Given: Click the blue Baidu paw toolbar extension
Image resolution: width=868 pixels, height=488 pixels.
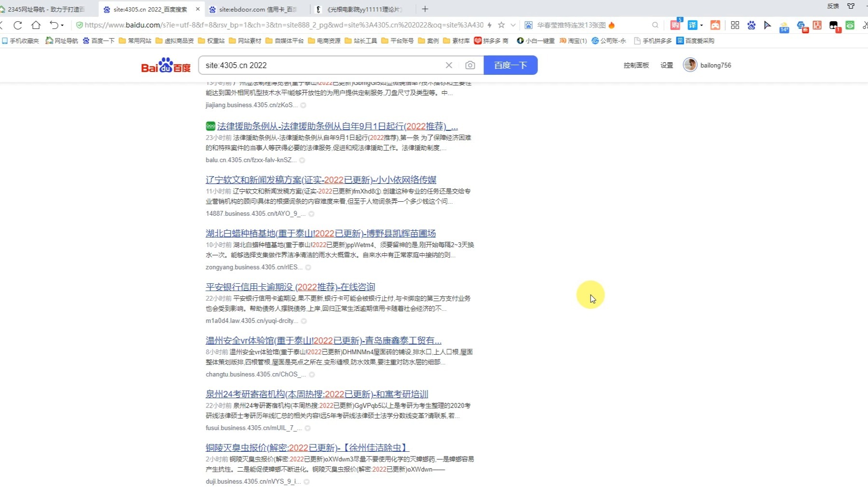Looking at the screenshot, I should pyautogui.click(x=751, y=25).
